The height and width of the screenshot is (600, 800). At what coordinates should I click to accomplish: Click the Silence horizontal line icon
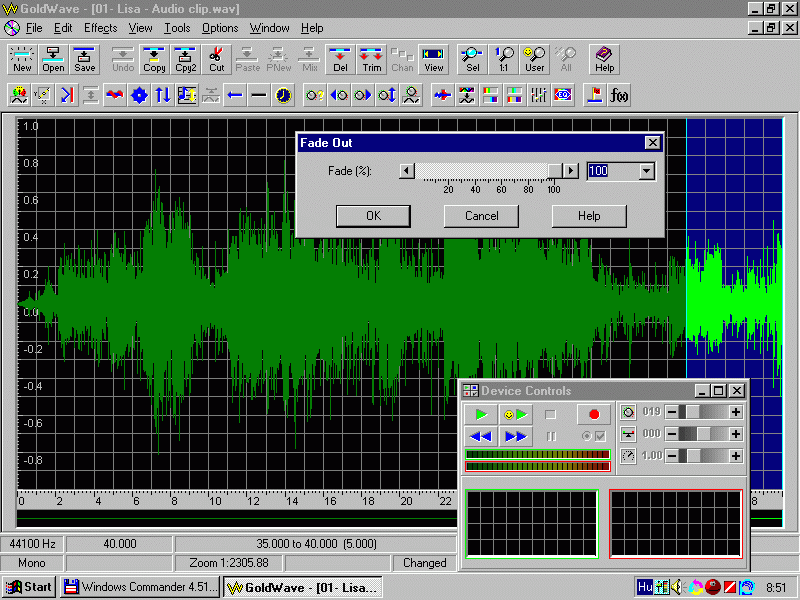click(x=259, y=95)
